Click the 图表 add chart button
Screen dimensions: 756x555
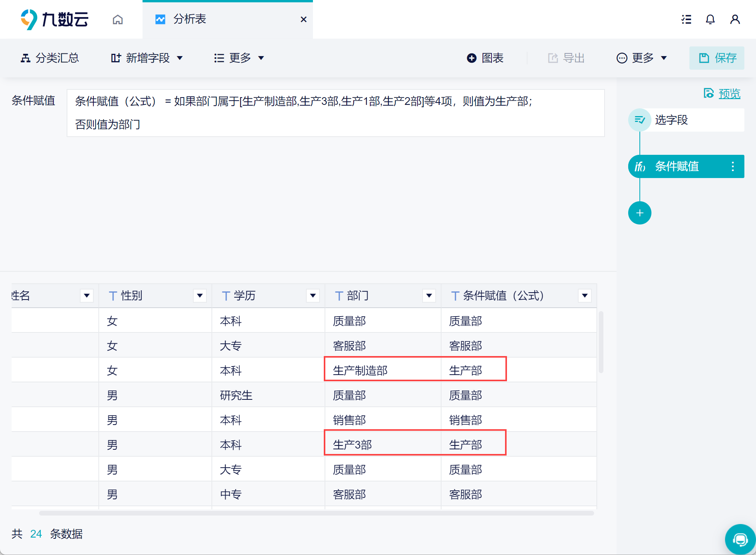(x=485, y=58)
